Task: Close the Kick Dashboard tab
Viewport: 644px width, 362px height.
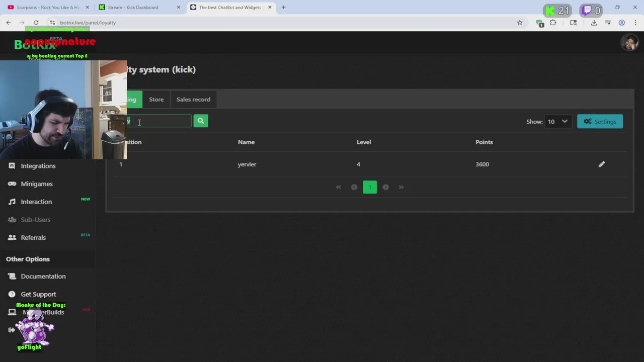Action: (x=178, y=8)
